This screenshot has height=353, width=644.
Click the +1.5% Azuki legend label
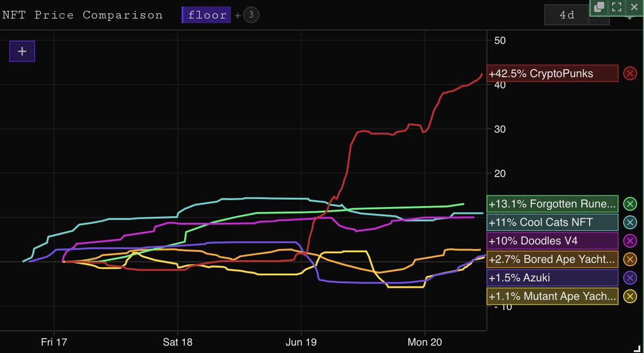tap(553, 278)
